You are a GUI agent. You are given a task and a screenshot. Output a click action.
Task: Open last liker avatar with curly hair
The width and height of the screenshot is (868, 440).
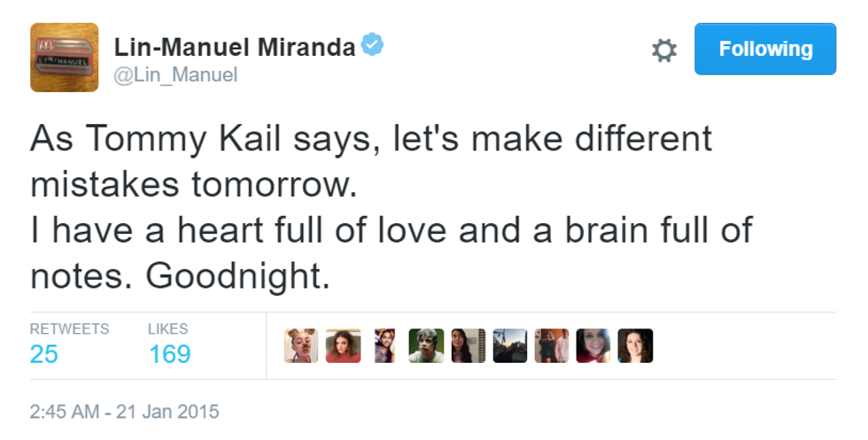[x=635, y=346]
